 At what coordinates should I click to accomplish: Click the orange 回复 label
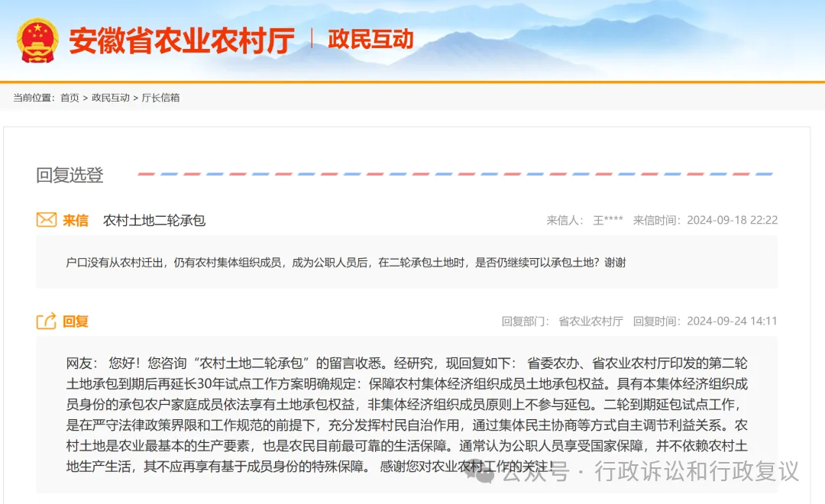point(75,321)
